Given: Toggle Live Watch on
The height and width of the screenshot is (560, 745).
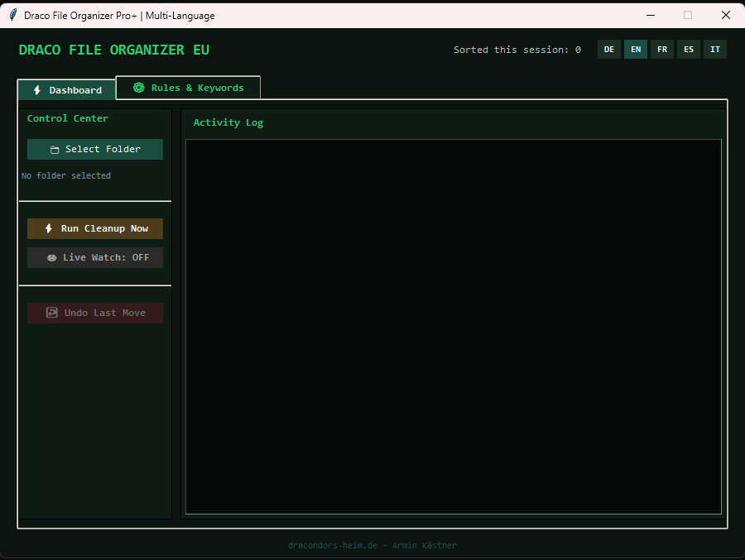Looking at the screenshot, I should pos(95,257).
